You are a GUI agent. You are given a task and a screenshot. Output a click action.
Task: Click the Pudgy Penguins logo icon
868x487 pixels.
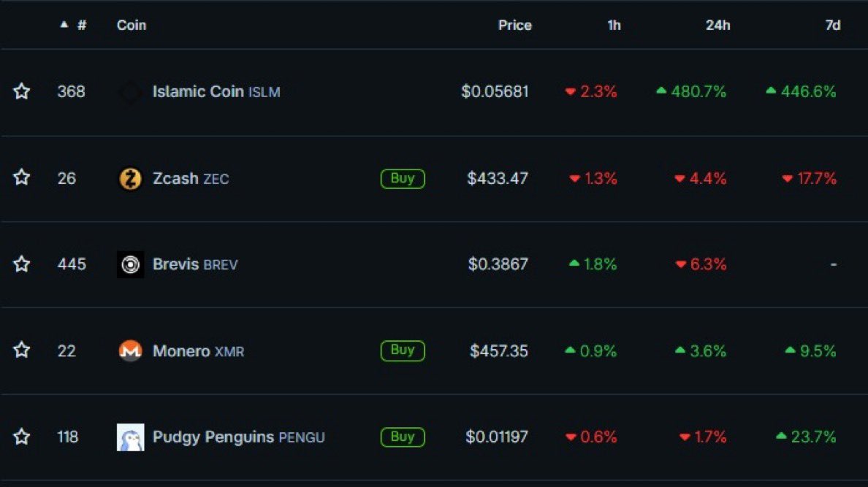(x=130, y=437)
